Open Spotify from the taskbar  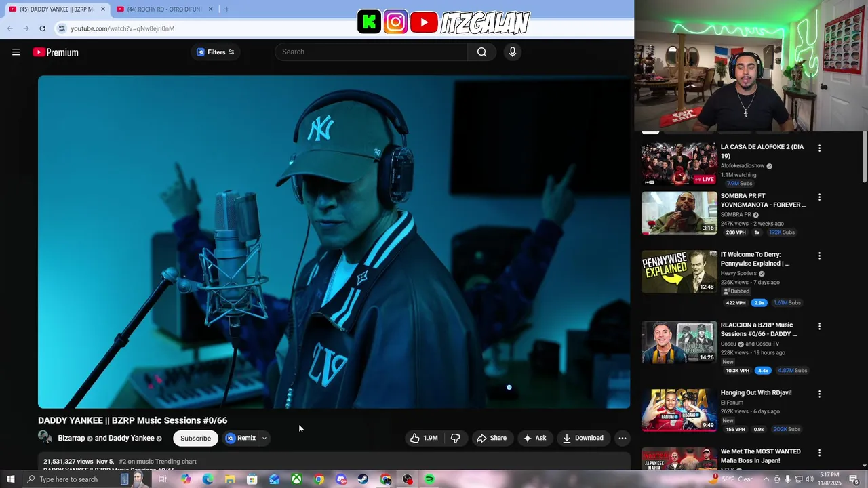coord(429,479)
